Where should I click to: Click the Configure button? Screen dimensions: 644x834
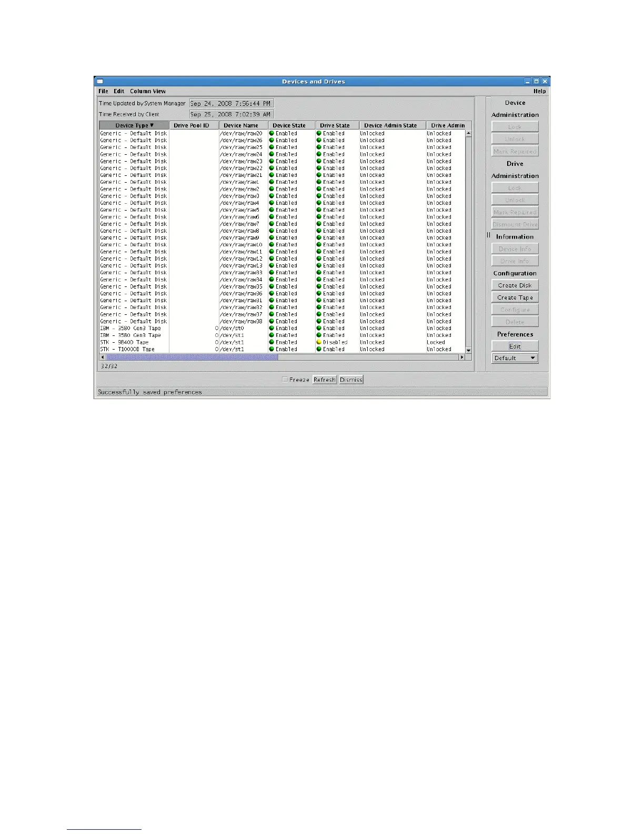pyautogui.click(x=515, y=310)
